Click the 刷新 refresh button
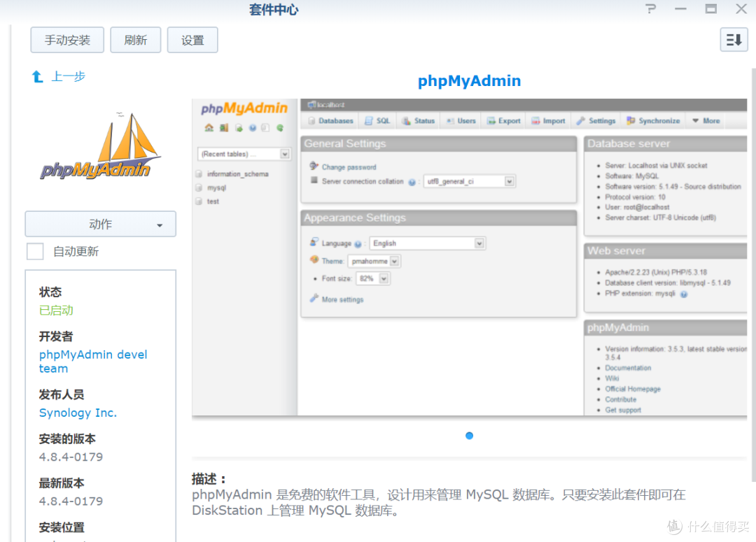Viewport: 756px width, 542px height. (x=135, y=40)
